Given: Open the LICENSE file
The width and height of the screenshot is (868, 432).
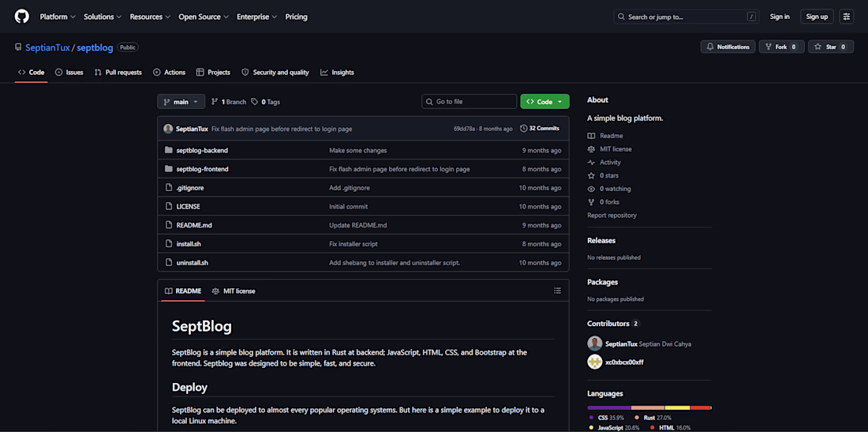Looking at the screenshot, I should click(189, 207).
